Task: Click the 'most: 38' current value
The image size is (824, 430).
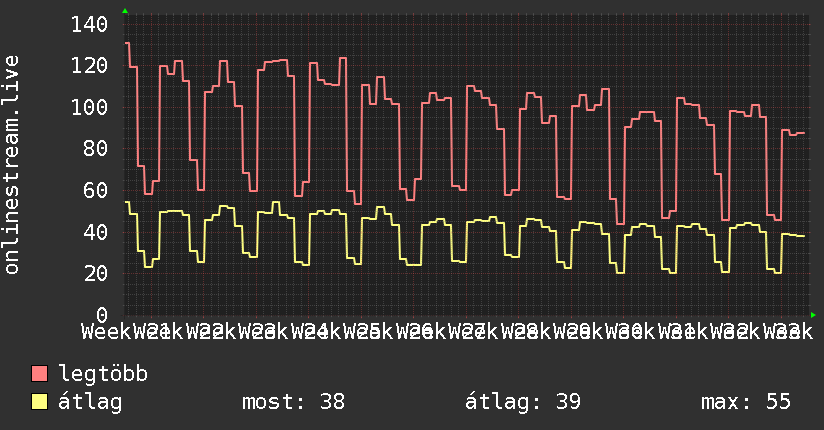Action: (293, 402)
